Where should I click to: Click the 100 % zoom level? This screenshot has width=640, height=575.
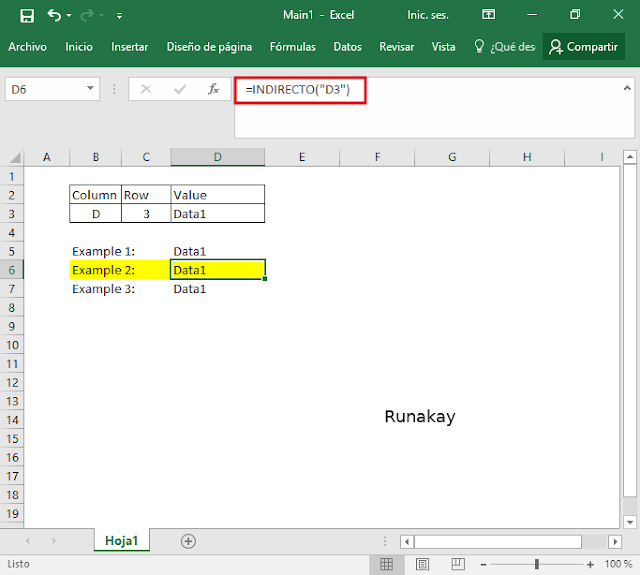tap(618, 564)
